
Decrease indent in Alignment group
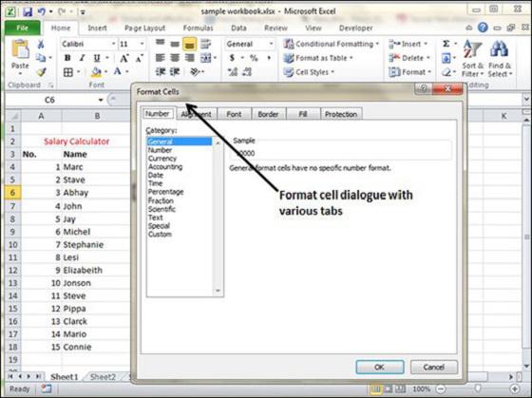(x=160, y=72)
